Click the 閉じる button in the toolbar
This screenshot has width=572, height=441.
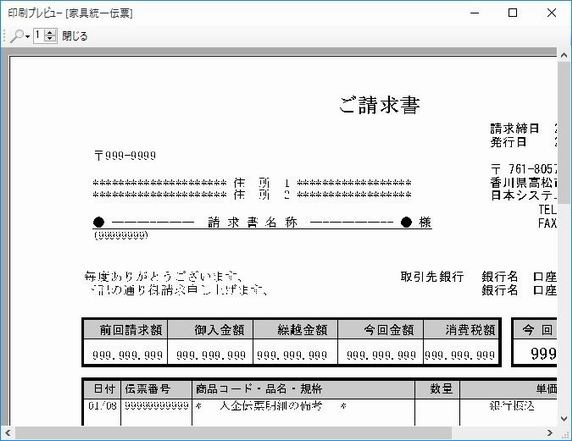[x=75, y=36]
